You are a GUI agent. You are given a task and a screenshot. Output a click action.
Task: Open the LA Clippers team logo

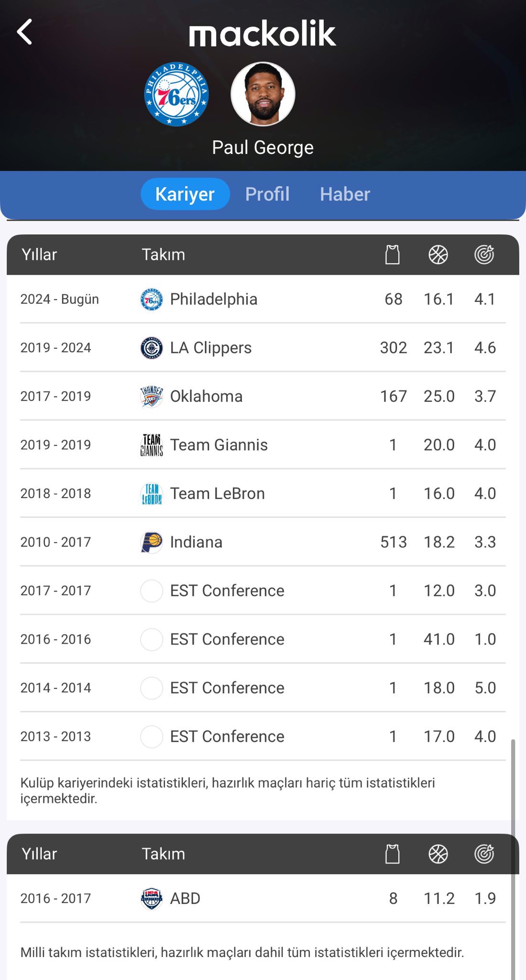(152, 348)
